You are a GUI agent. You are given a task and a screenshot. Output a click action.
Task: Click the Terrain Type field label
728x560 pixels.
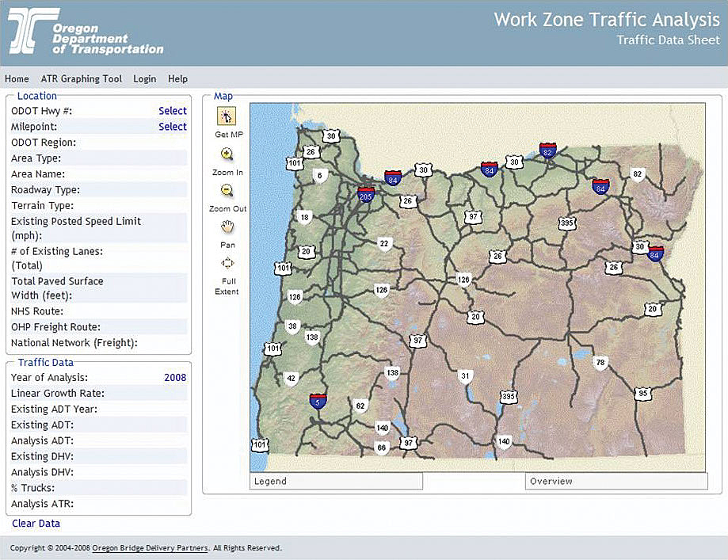point(42,206)
